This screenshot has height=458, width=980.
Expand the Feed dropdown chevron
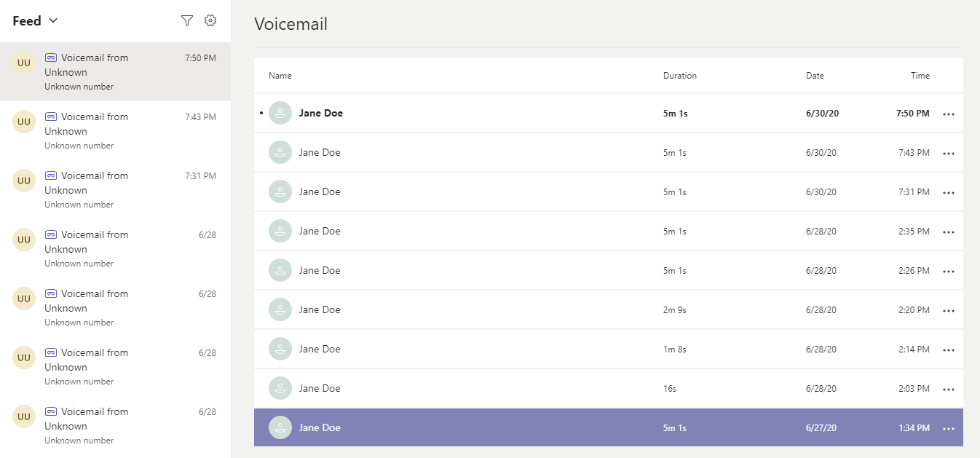pyautogui.click(x=53, y=21)
